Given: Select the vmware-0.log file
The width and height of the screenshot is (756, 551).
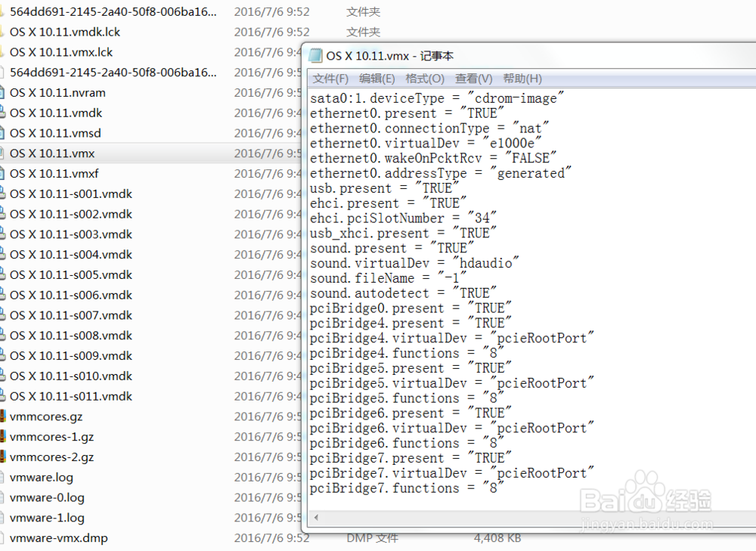Looking at the screenshot, I should point(47,497).
